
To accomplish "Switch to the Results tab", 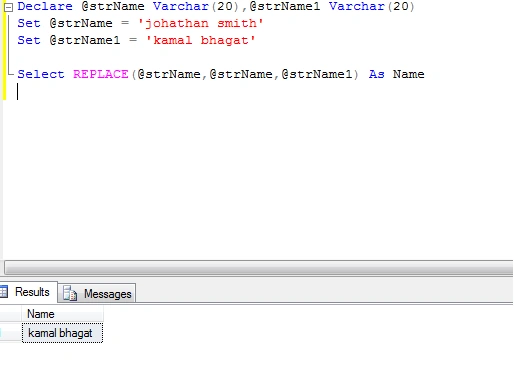I will 29,292.
